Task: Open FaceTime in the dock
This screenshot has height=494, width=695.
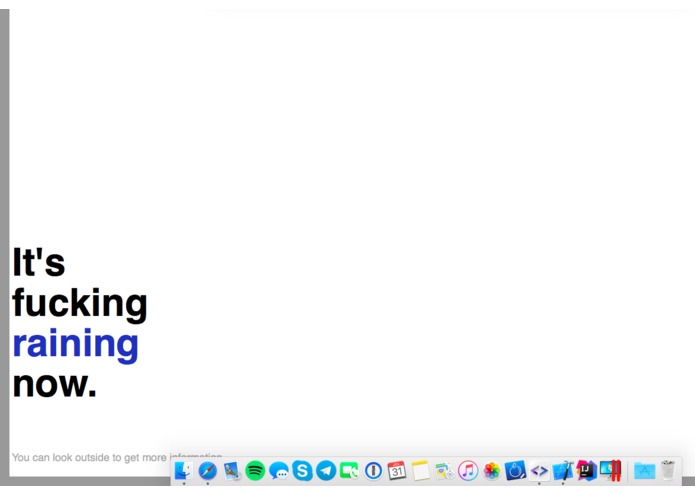Action: coord(349,471)
